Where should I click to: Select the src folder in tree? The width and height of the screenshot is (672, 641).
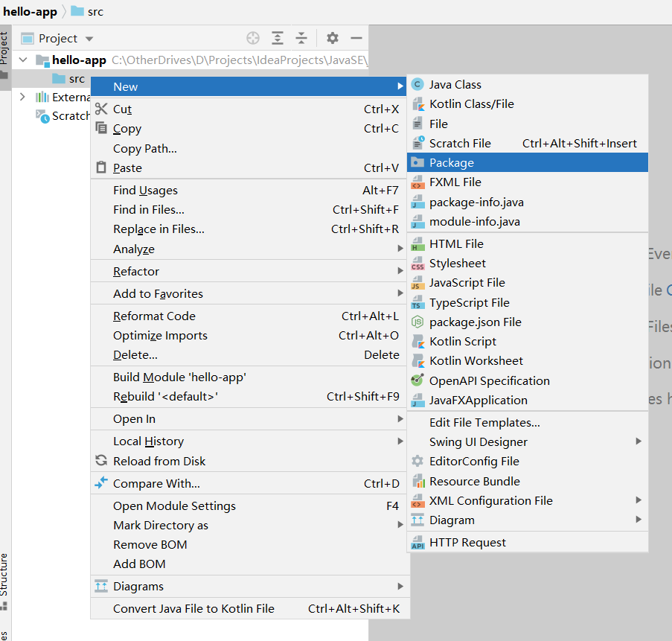click(68, 79)
